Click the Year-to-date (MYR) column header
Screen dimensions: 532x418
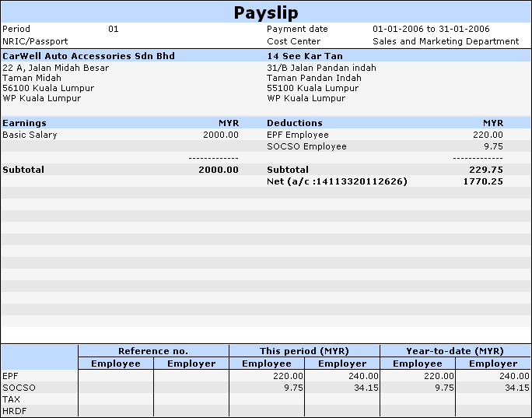[455, 351]
